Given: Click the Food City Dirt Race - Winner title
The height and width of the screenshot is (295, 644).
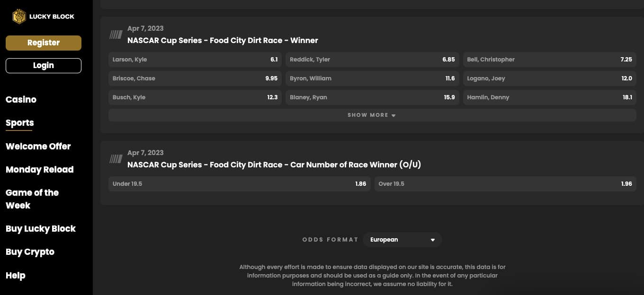Looking at the screenshot, I should (x=223, y=41).
